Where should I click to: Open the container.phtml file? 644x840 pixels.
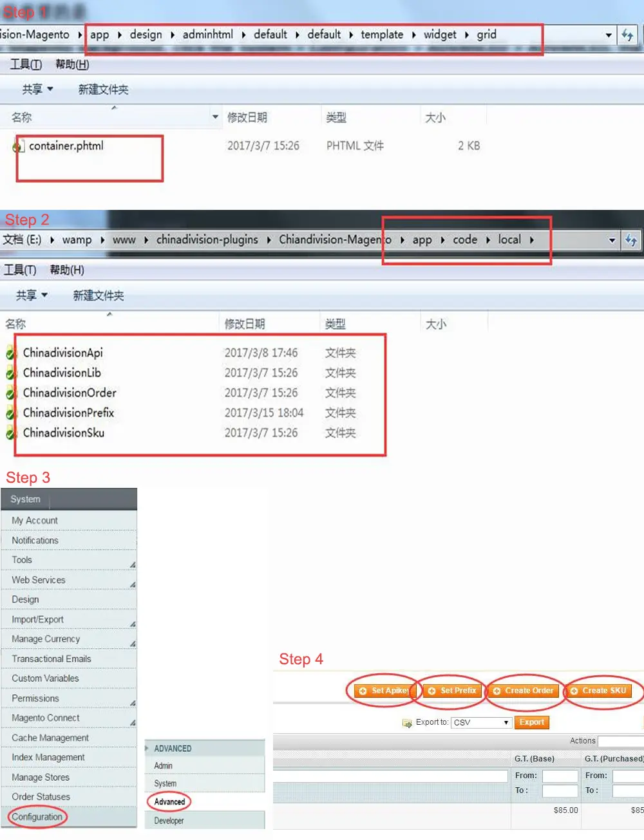(65, 146)
